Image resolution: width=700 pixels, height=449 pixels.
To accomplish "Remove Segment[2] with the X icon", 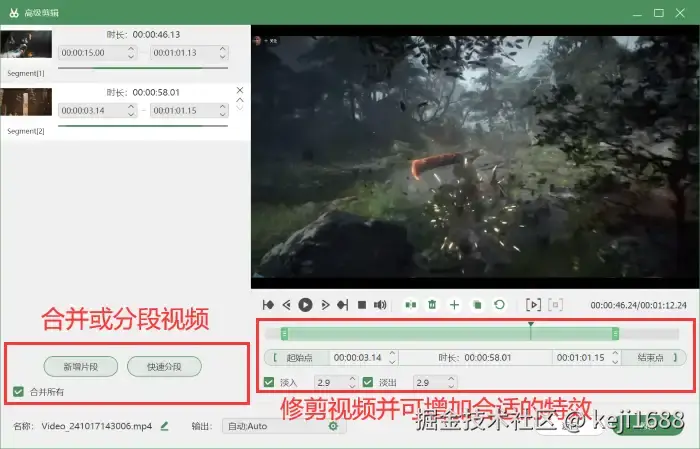I will pyautogui.click(x=240, y=90).
